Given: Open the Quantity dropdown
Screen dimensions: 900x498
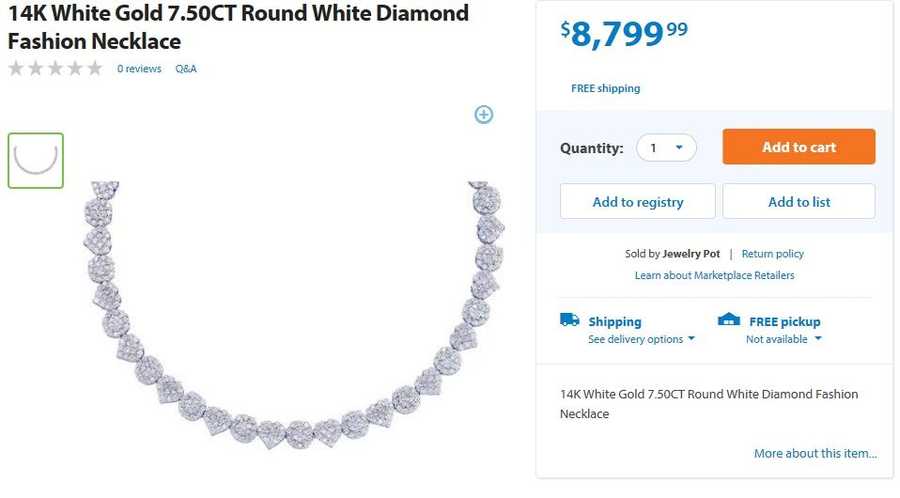Looking at the screenshot, I should (x=666, y=148).
